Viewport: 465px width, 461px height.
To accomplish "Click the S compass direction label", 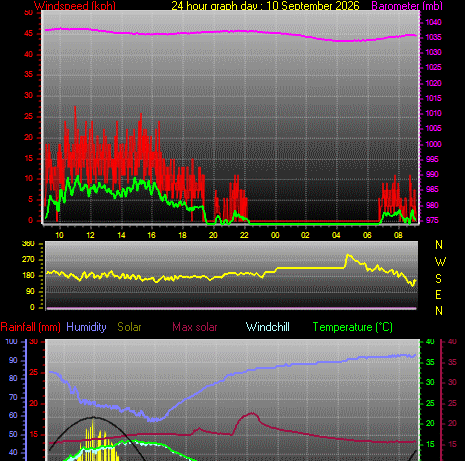I will 439,278.
